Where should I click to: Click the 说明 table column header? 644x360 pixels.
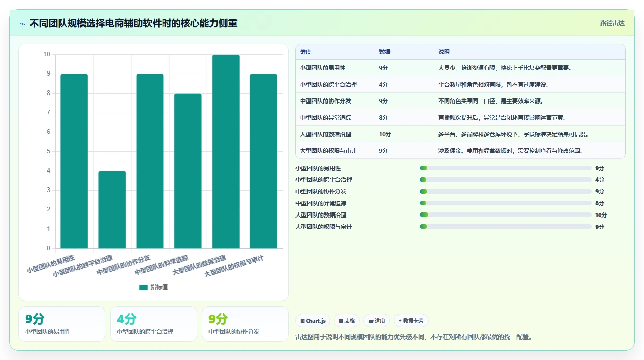pos(444,52)
